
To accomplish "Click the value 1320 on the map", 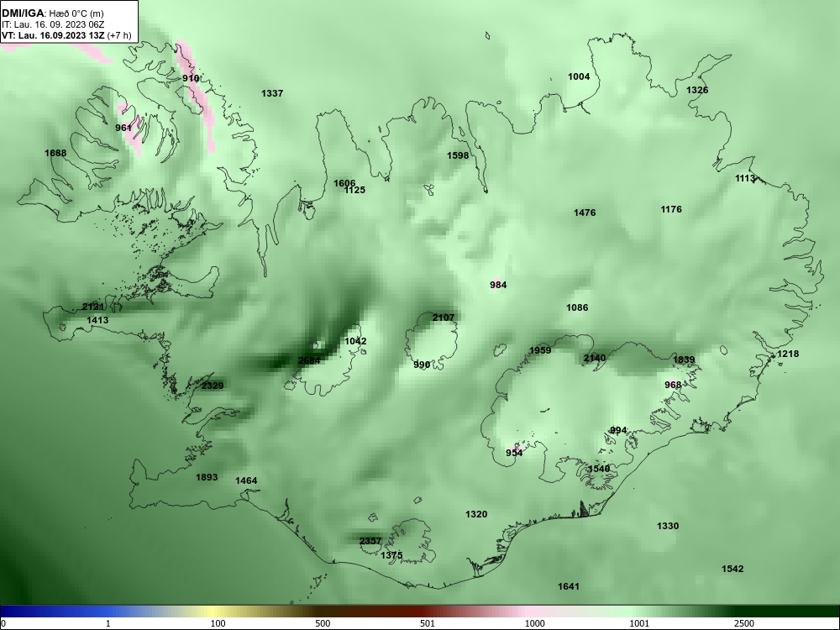I will tap(476, 514).
